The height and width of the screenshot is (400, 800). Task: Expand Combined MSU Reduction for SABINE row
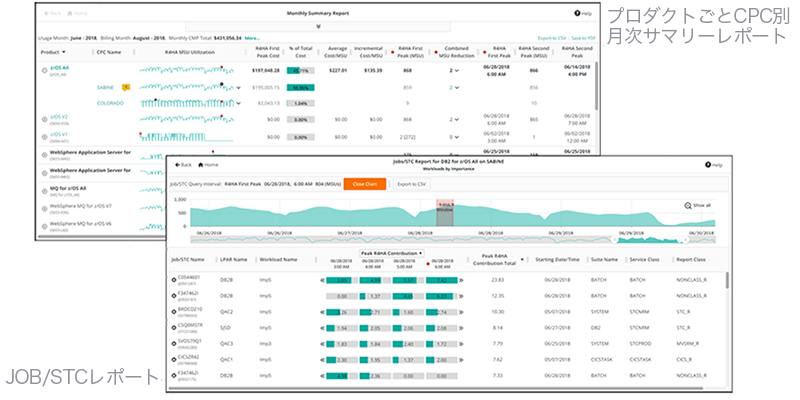click(x=457, y=88)
